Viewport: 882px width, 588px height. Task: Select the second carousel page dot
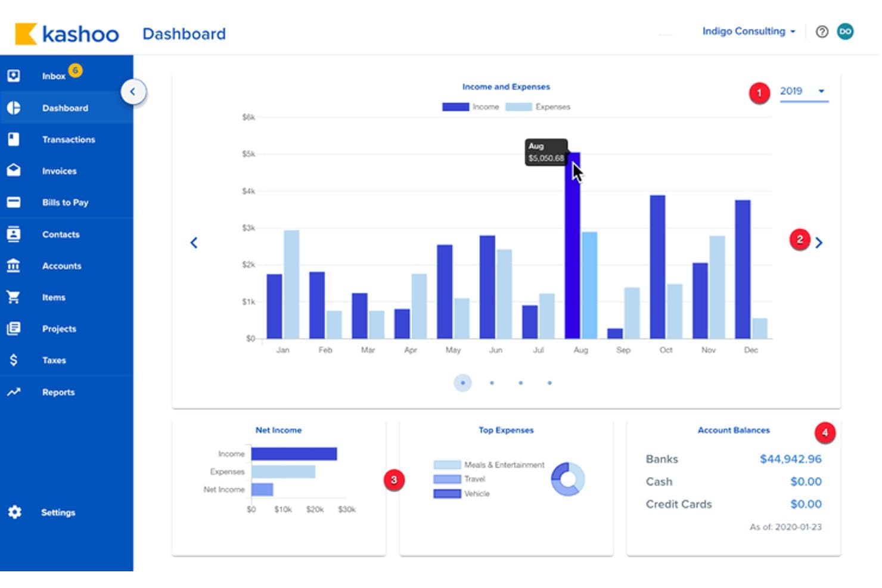pyautogui.click(x=492, y=382)
